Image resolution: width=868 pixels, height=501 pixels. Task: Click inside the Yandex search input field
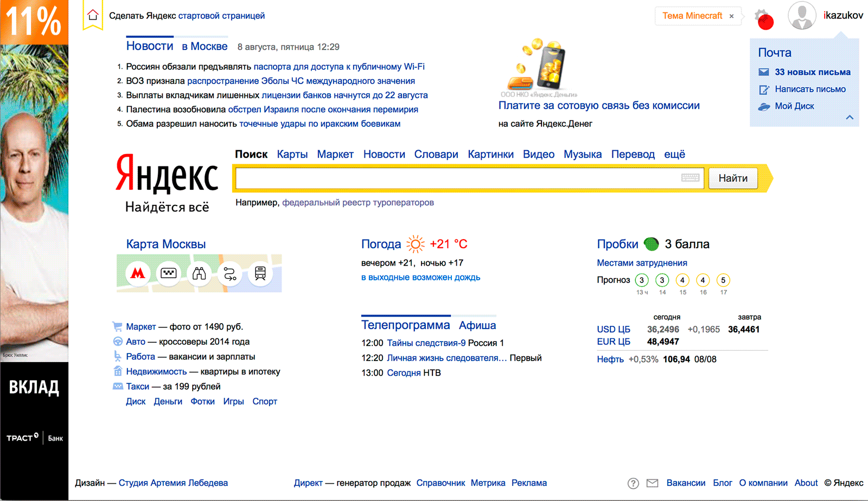coord(470,178)
